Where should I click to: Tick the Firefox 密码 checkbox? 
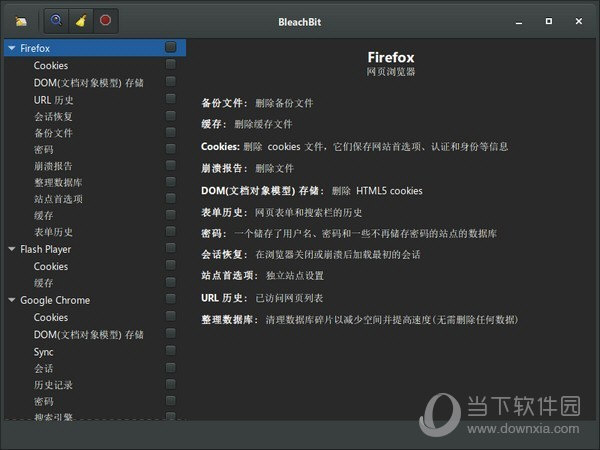171,148
